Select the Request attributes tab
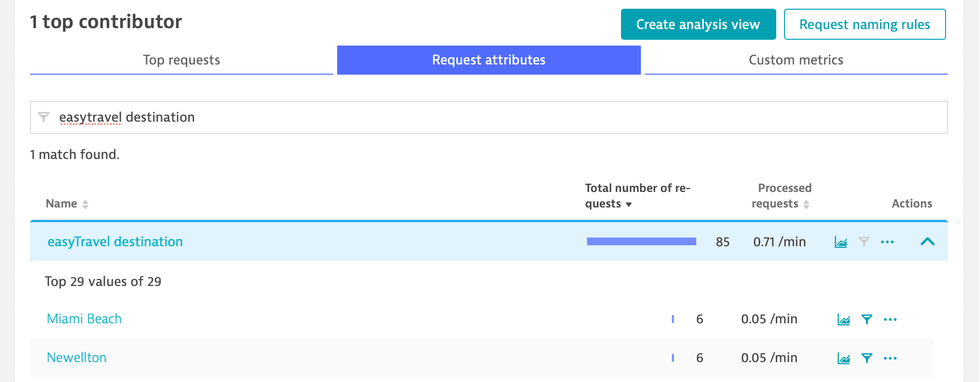 pos(489,60)
